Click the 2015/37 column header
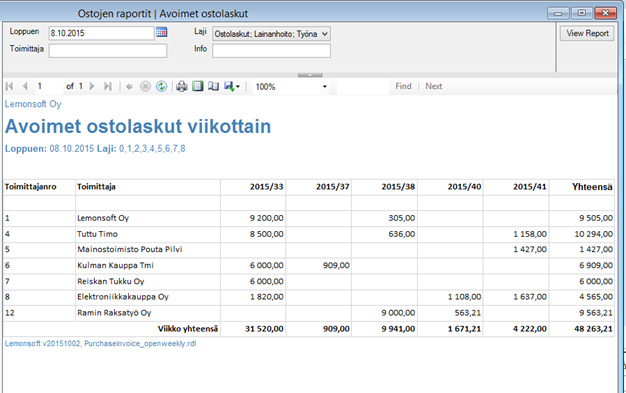The image size is (626, 393). click(x=333, y=187)
